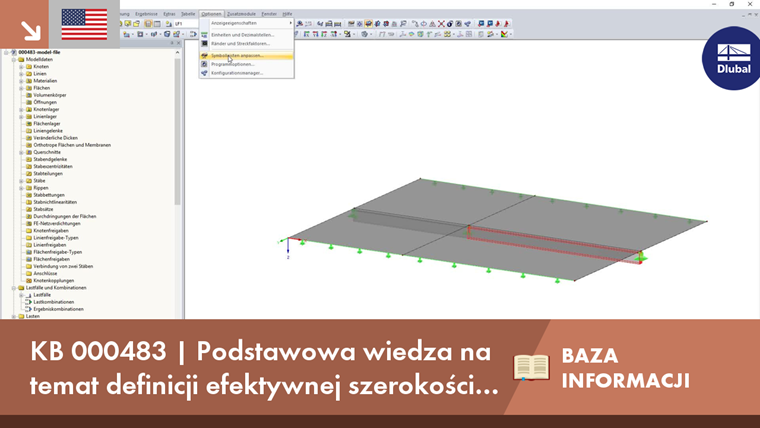Click the load case LF1 combo box
760x428 pixels.
tap(186, 23)
